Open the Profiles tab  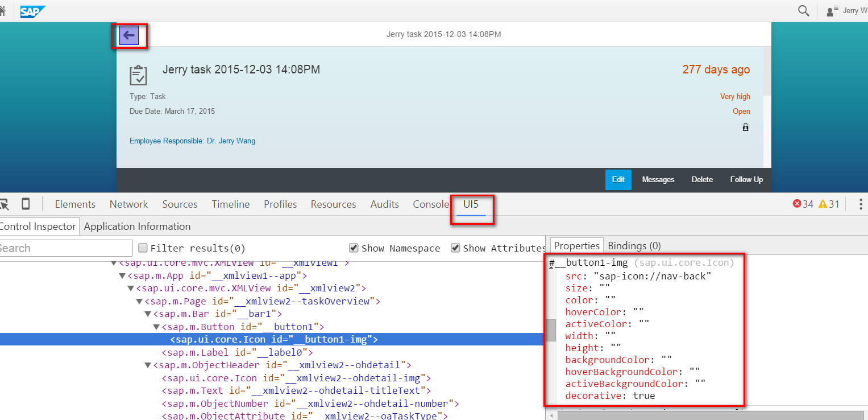pos(280,204)
